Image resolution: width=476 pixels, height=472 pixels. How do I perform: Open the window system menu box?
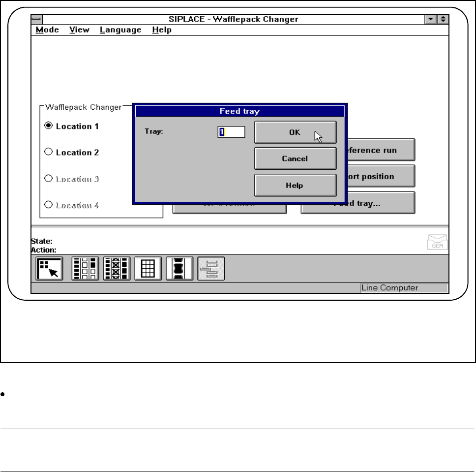pos(37,19)
